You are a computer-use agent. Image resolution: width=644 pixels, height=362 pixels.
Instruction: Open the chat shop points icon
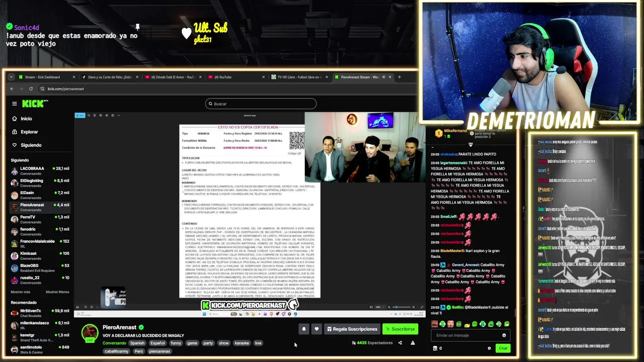[x=435, y=348]
